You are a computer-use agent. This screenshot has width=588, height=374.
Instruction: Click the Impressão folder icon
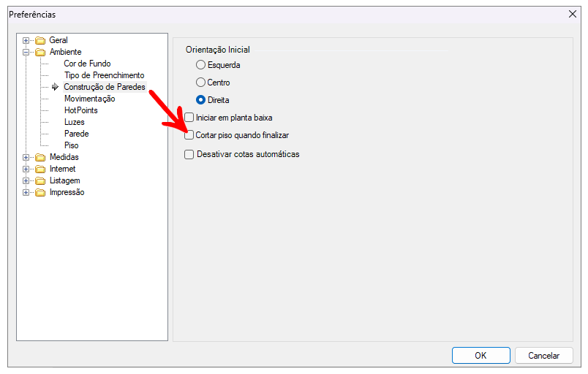point(40,192)
